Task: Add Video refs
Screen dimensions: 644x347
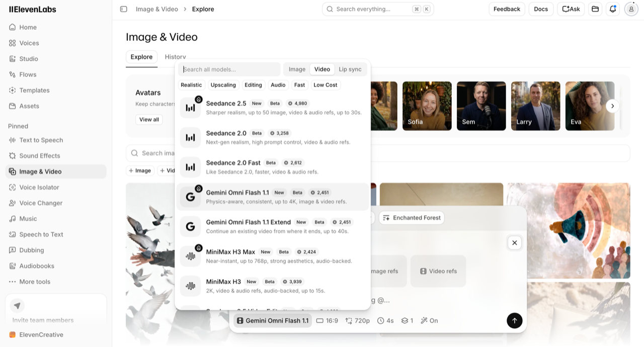Action: (x=438, y=271)
